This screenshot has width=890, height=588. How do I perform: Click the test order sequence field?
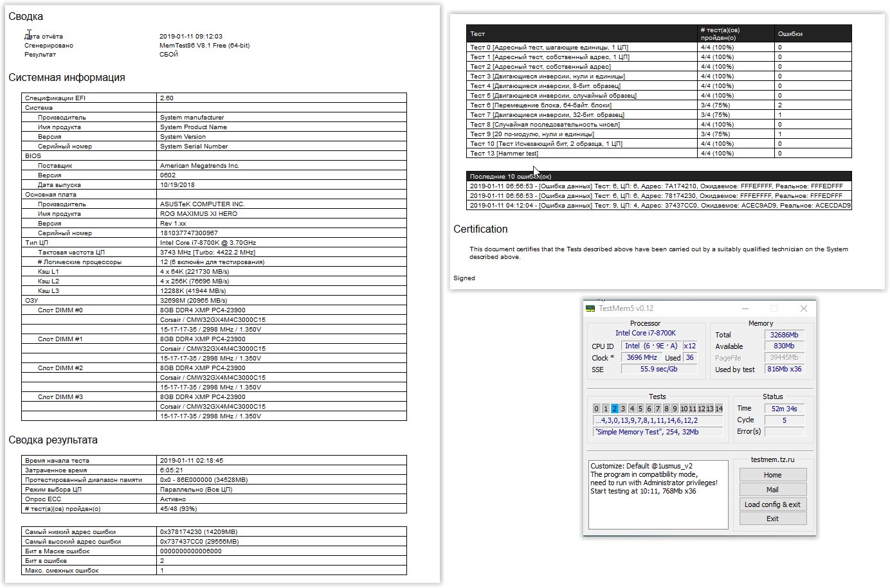658,420
